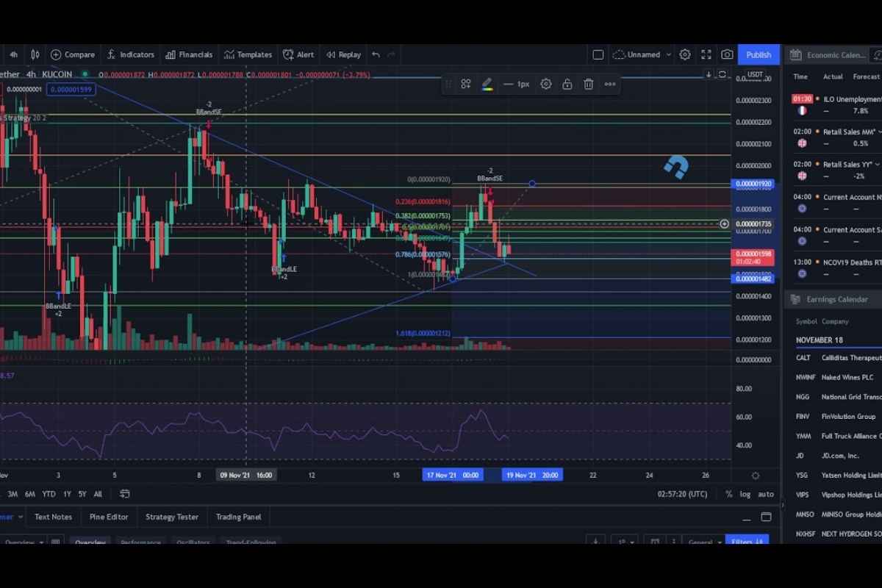The width and height of the screenshot is (882, 588).
Task: Open the Financials menu
Action: pyautogui.click(x=189, y=54)
